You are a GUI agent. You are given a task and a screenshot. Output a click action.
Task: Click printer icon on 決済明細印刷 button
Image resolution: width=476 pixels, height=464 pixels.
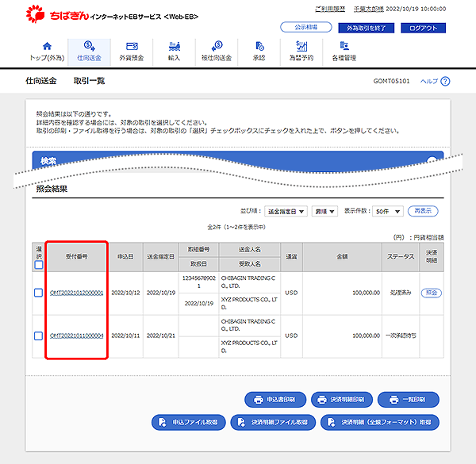coord(322,400)
